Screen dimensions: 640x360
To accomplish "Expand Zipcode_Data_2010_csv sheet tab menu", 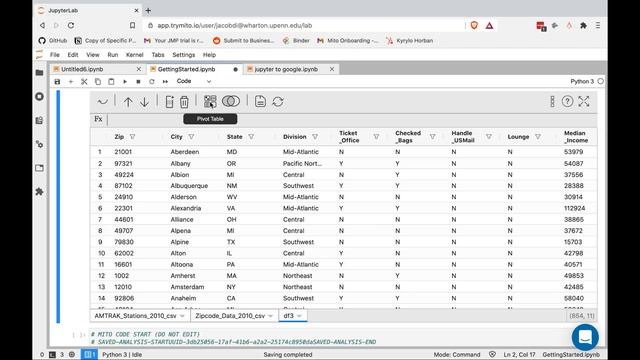I will (x=270, y=316).
